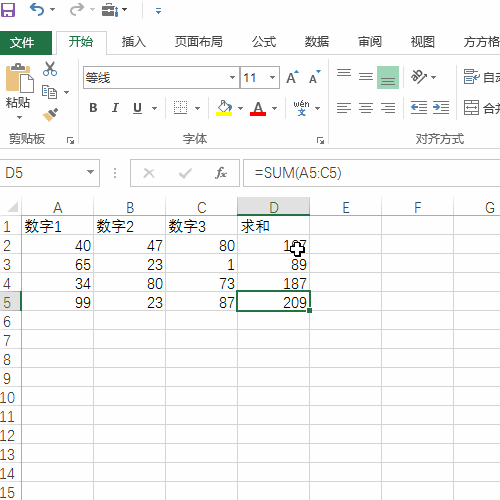The height and width of the screenshot is (500, 500).
Task: Expand the borders dropdown arrow
Action: point(197,108)
